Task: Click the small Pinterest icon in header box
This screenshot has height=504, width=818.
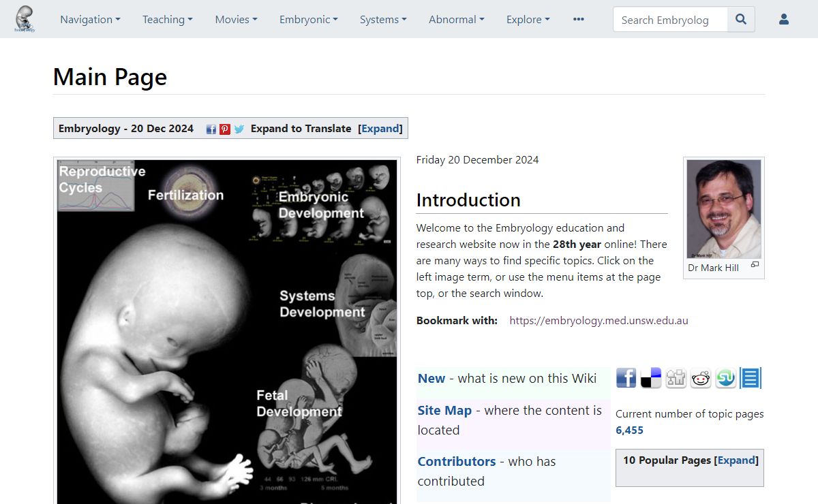Action: (x=225, y=129)
